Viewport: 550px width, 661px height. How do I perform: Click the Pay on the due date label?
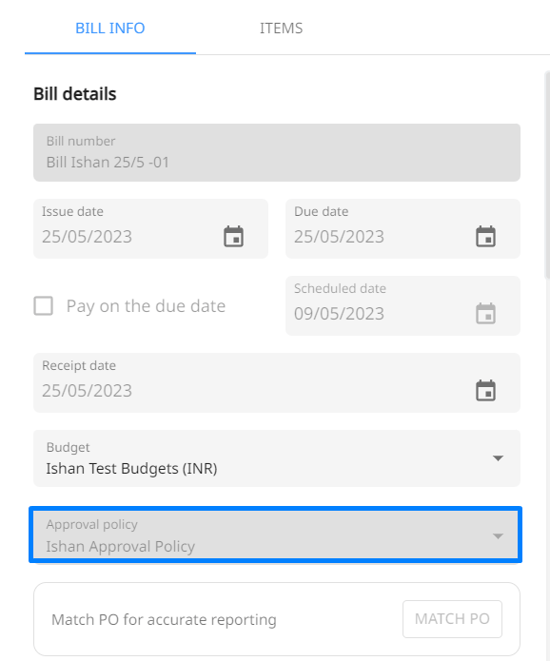(146, 306)
